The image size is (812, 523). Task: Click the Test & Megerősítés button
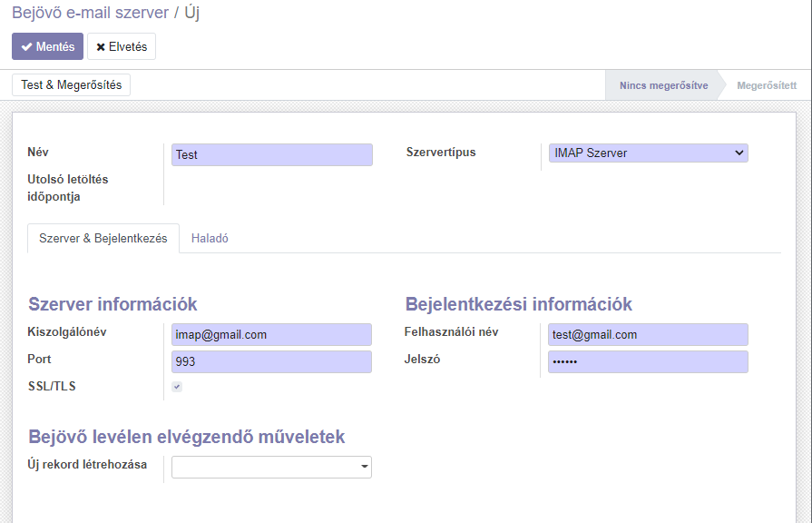[x=72, y=85]
